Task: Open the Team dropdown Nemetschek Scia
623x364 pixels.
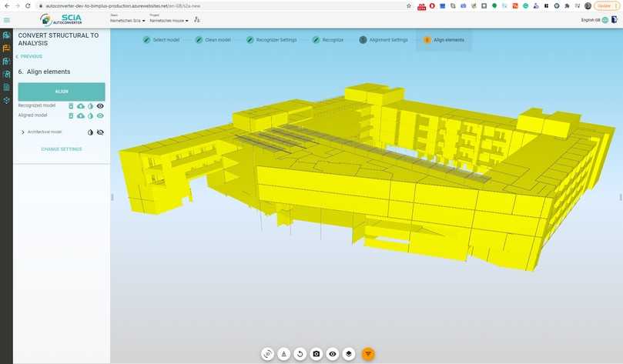Action: coord(128,21)
